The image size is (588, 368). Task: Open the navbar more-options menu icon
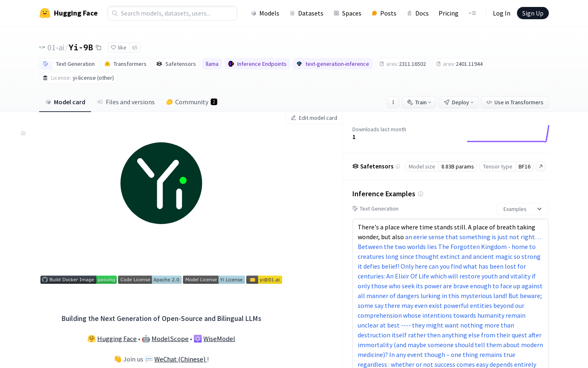(472, 13)
